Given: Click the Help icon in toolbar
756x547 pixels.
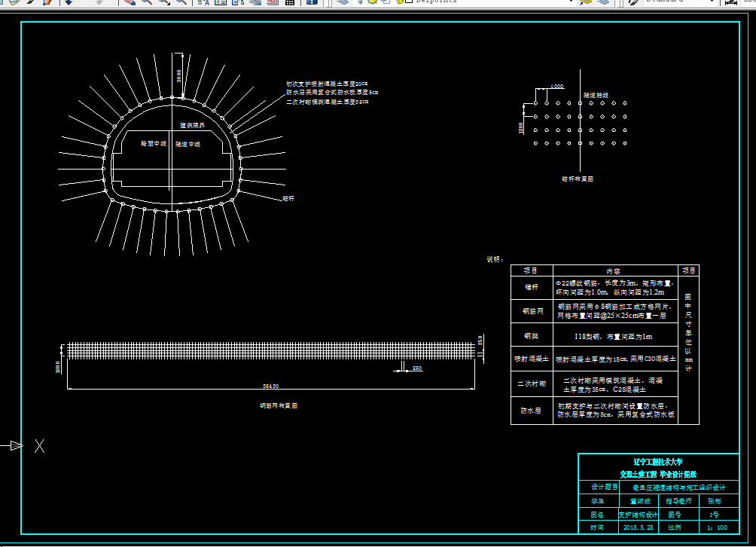Looking at the screenshot, I should 312,2.
